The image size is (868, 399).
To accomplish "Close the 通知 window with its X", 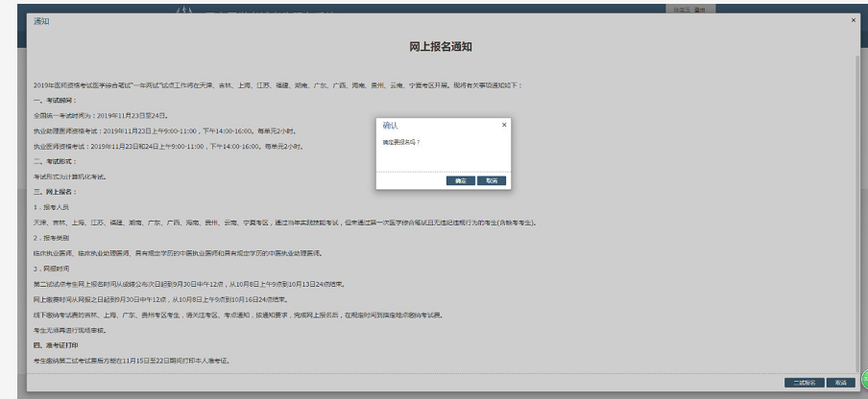I will coord(853,20).
